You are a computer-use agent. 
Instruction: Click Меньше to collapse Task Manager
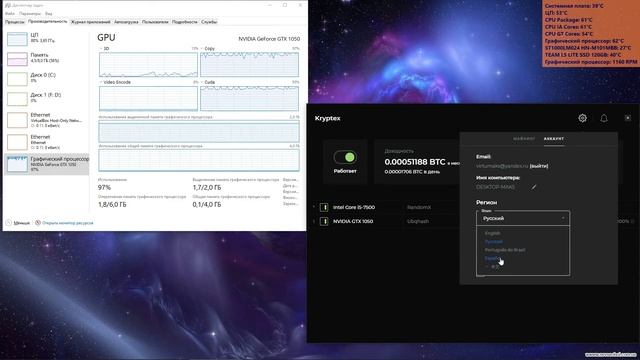[x=18, y=223]
